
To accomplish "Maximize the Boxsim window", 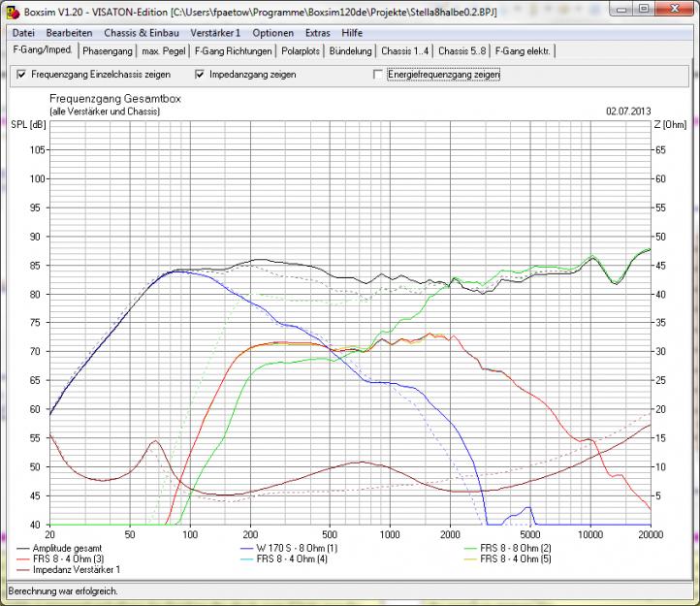I will tap(644, 9).
